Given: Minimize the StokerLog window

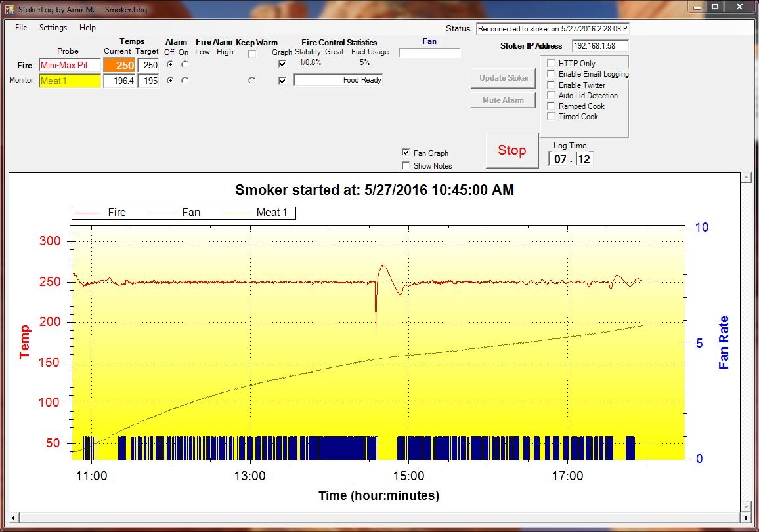Looking at the screenshot, I should click(x=697, y=7).
